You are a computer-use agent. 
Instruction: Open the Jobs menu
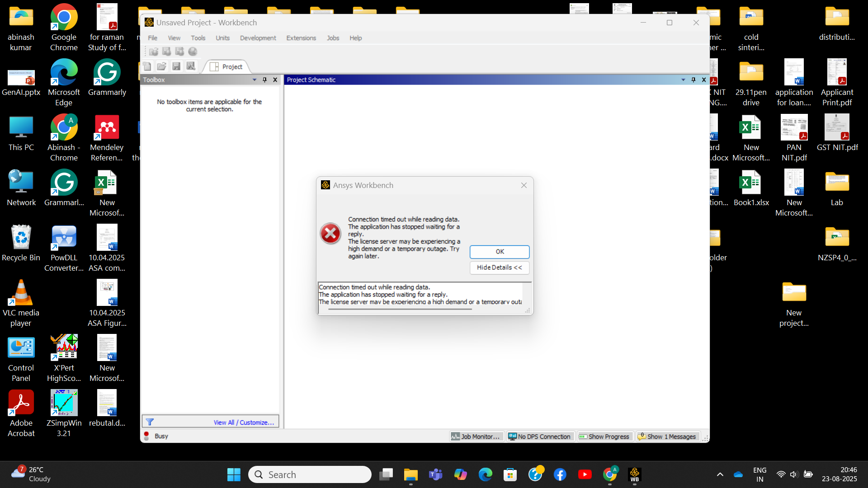[x=333, y=38]
